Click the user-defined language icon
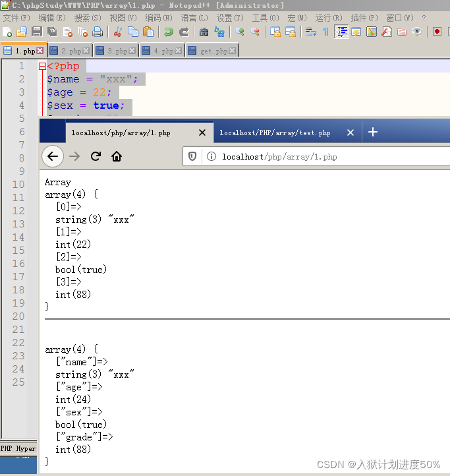The width and height of the screenshot is (450, 476). coord(356,32)
